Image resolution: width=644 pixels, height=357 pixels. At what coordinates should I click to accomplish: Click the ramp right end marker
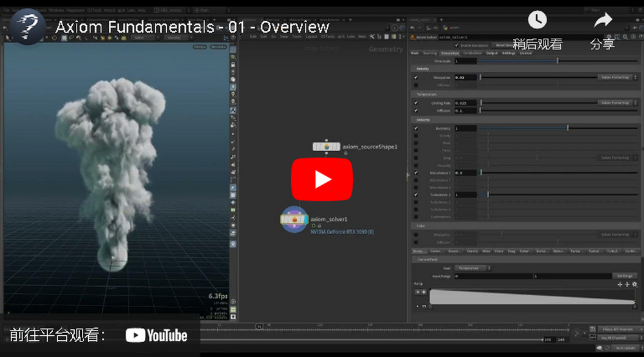[634, 306]
